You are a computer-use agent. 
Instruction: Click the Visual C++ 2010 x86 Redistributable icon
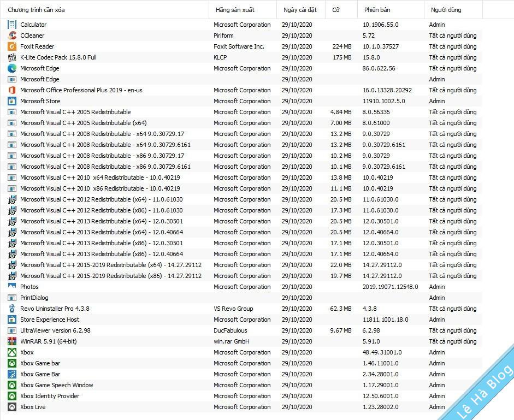12,188
